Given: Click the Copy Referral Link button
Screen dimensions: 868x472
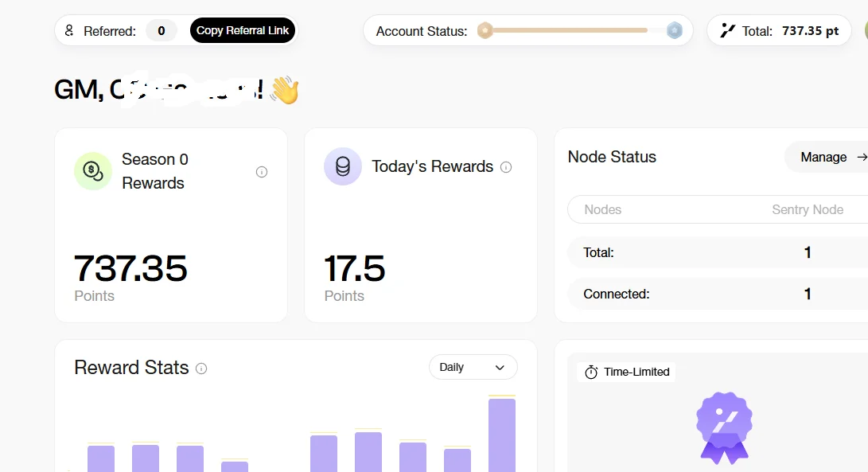Looking at the screenshot, I should pos(242,30).
